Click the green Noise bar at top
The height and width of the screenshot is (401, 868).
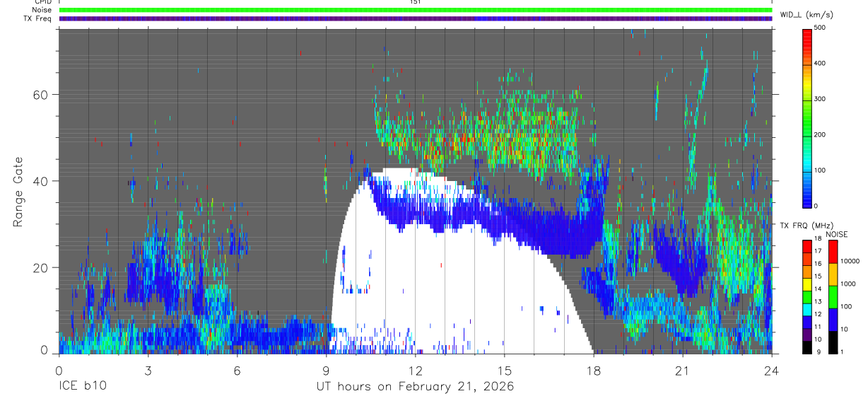point(416,10)
